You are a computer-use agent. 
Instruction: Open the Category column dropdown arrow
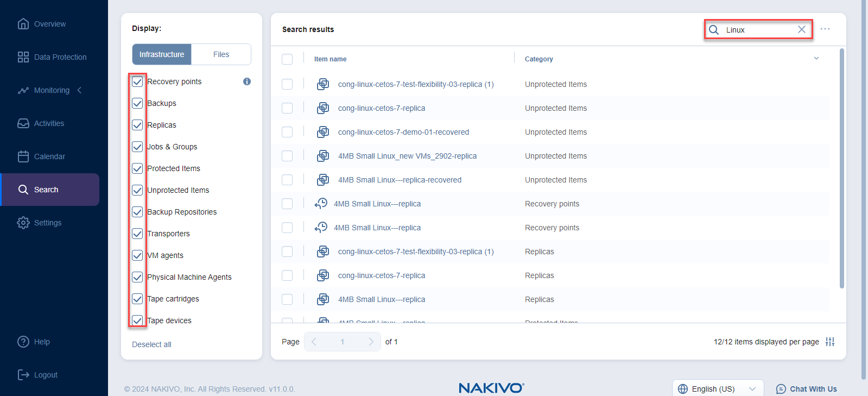(816, 59)
